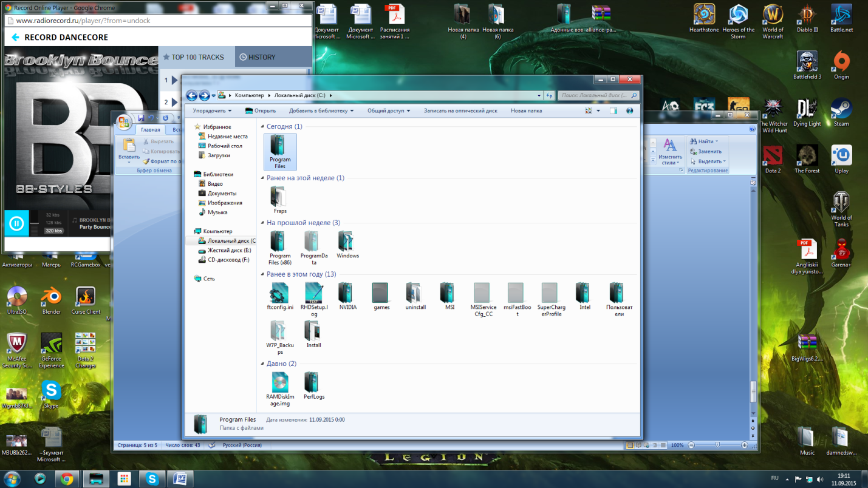Click Word zoom out minus button
Image resolution: width=868 pixels, height=488 pixels.
(691, 446)
